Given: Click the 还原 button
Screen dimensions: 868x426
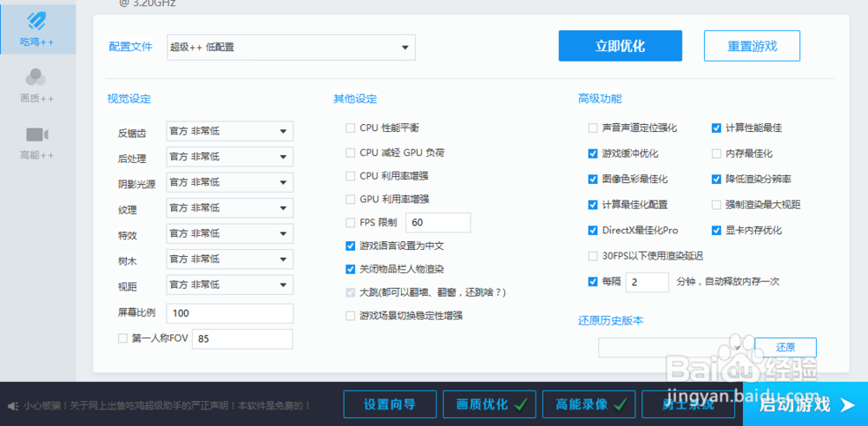Looking at the screenshot, I should [785, 347].
